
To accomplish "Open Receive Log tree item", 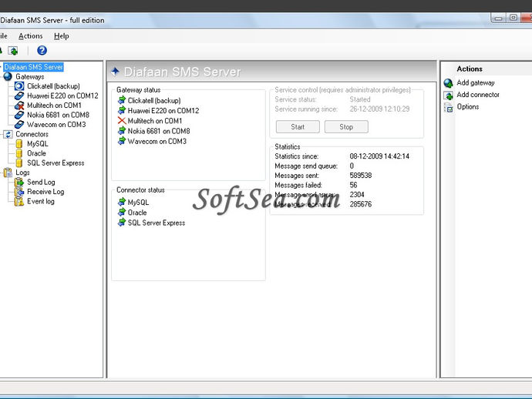I will point(45,192).
